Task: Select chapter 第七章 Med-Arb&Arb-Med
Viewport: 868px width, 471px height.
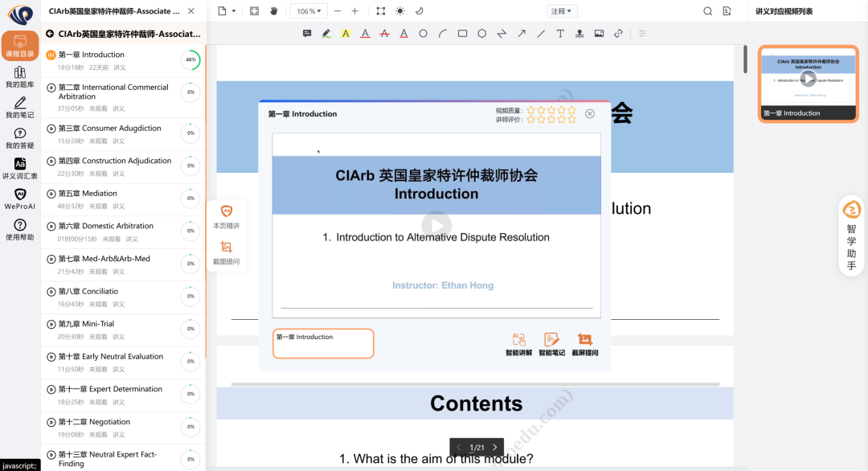Action: tap(104, 259)
